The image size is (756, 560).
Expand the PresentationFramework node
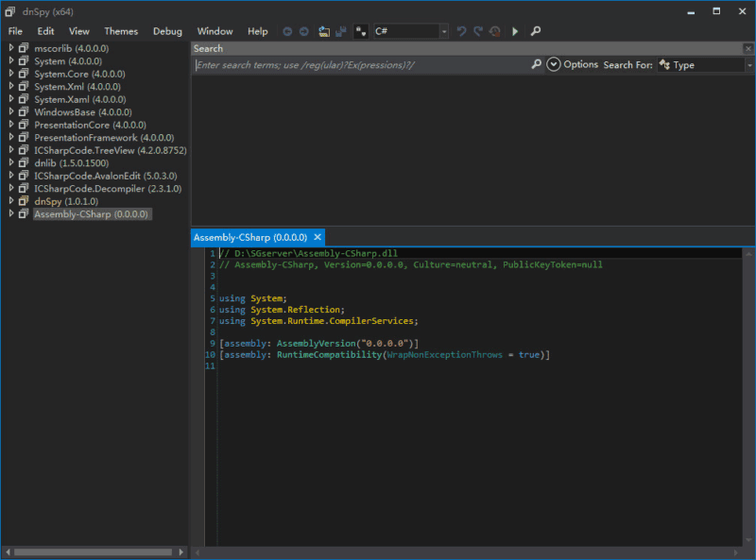click(11, 137)
